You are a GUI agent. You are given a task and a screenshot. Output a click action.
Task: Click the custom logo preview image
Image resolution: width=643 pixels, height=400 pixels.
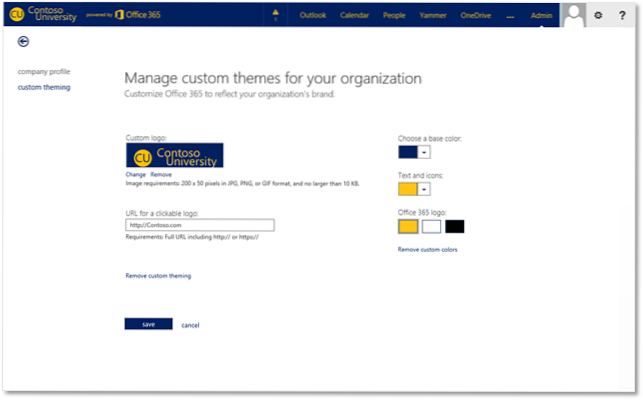[x=175, y=155]
